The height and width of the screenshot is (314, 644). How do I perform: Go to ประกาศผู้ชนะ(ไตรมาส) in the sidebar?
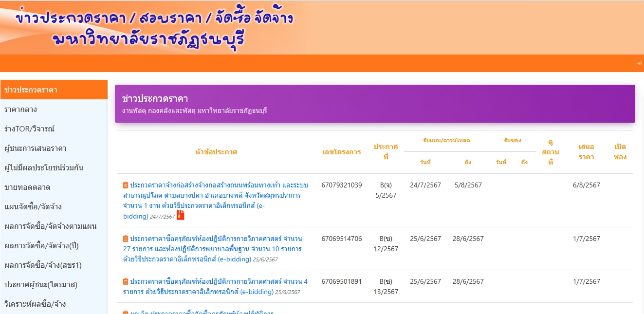pyautogui.click(x=54, y=284)
